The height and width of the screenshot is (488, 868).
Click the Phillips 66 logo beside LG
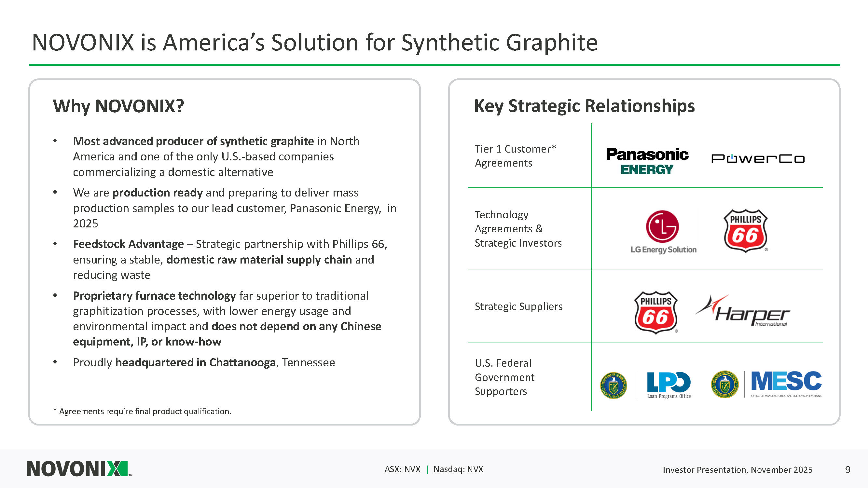745,231
